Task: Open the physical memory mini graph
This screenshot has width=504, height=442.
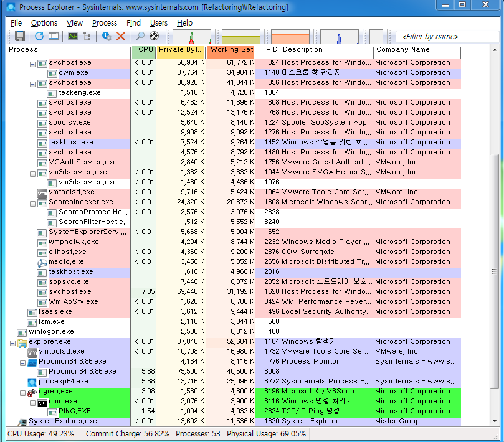Action: pos(290,37)
